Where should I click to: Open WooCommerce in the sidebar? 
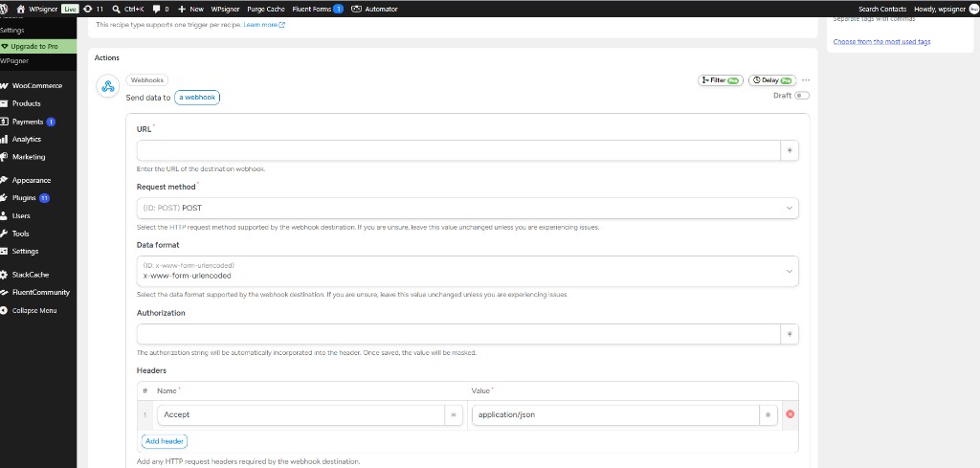pos(37,85)
